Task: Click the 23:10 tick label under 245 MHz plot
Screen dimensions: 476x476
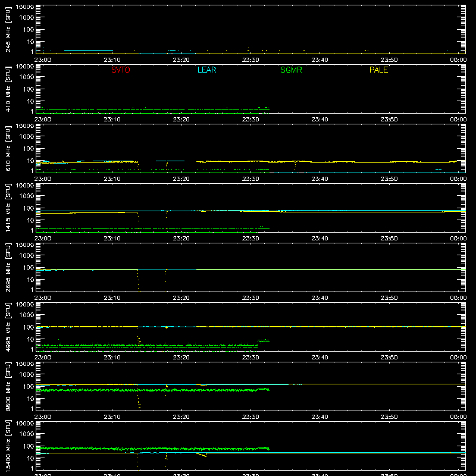Action: (x=112, y=60)
